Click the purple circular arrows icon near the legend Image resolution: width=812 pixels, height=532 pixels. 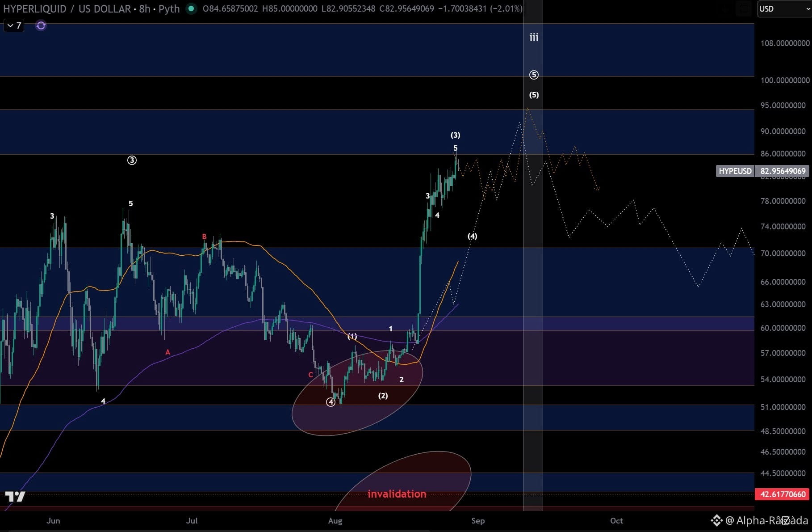[41, 25]
